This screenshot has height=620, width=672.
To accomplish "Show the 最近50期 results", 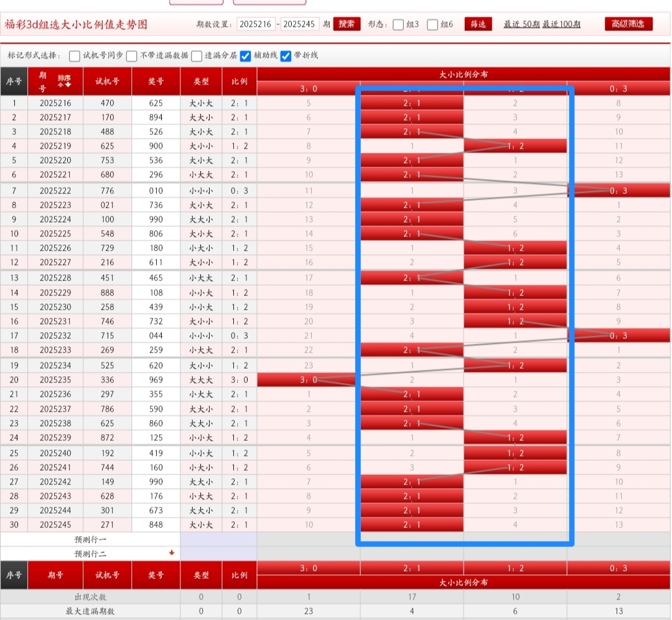I will pyautogui.click(x=521, y=24).
